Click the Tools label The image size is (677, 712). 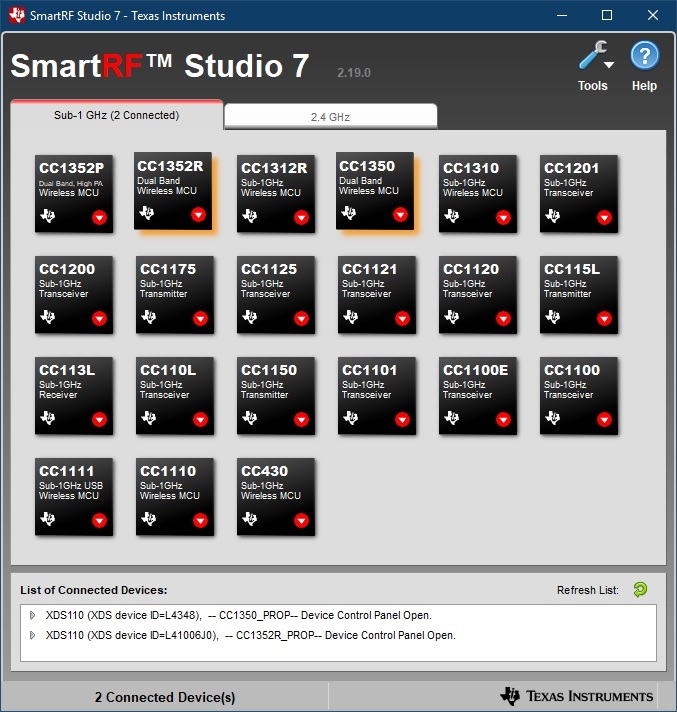(593, 85)
